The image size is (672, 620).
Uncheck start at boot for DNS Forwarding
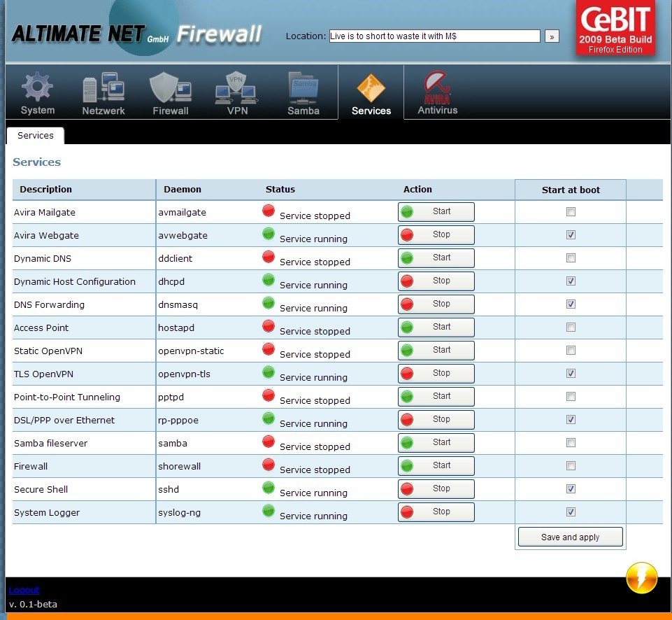point(571,304)
